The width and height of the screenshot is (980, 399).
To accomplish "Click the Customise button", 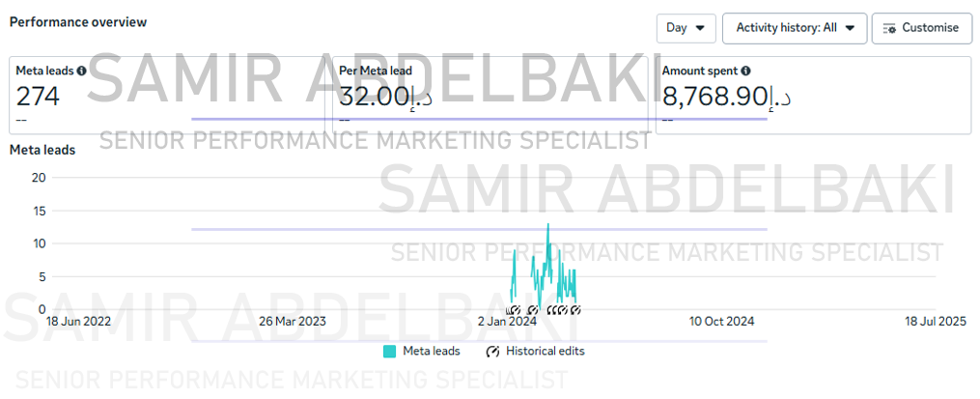I will (922, 28).
